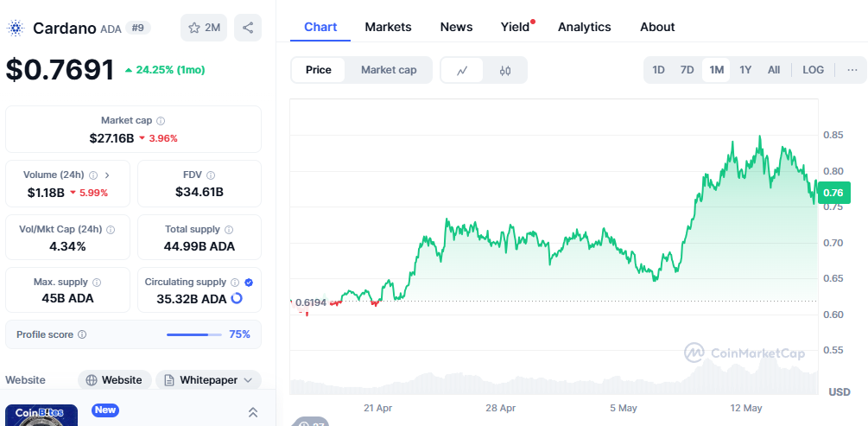Collapse the CoinBites panel with double chevron
868x426 pixels.
[x=253, y=412]
